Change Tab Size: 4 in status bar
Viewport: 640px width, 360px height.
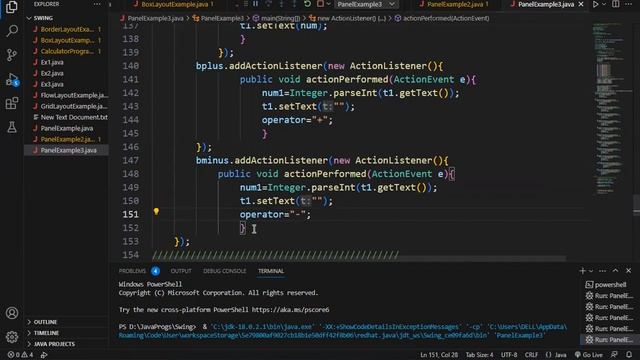pos(479,355)
